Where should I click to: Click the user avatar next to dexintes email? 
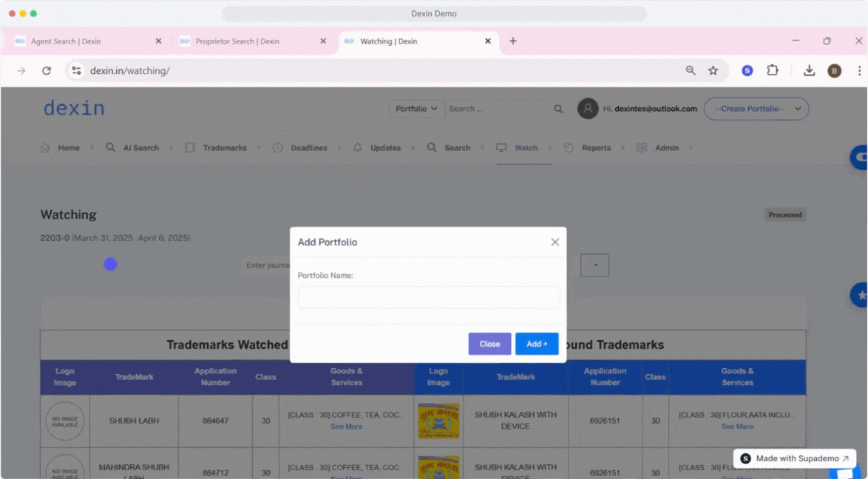pyautogui.click(x=588, y=109)
